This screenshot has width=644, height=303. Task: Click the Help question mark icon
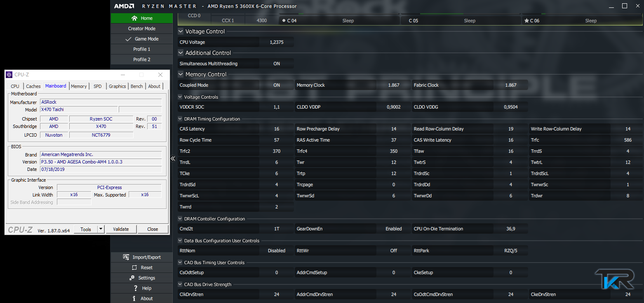point(136,288)
